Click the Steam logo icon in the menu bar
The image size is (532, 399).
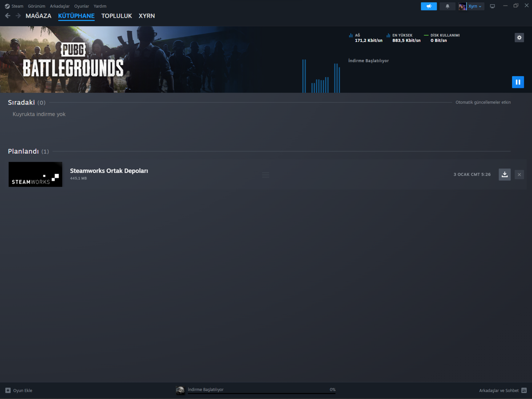[7, 6]
